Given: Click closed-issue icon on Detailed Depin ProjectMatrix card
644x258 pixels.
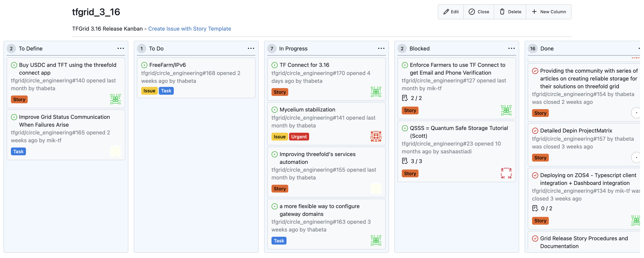Looking at the screenshot, I should point(535,131).
